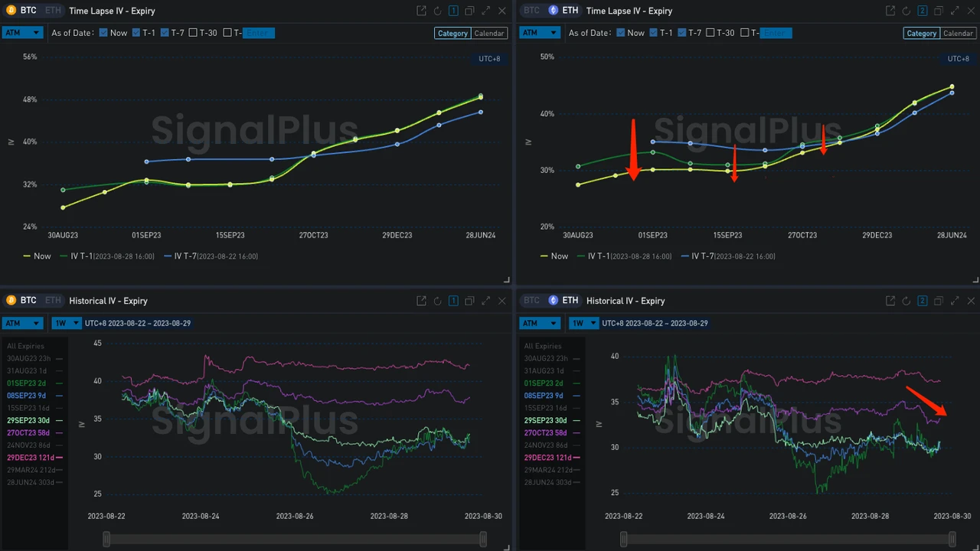This screenshot has width=980, height=551.
Task: Pop out BTC Time Lapse IV panel
Action: pyautogui.click(x=421, y=11)
